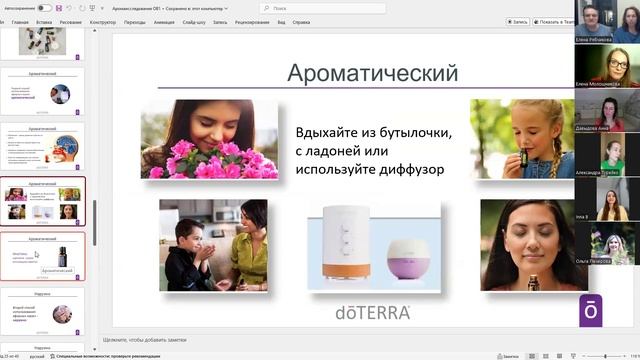Select the slide thumbnail with brain diagram
Screen dimensions: 640x360
point(42,147)
